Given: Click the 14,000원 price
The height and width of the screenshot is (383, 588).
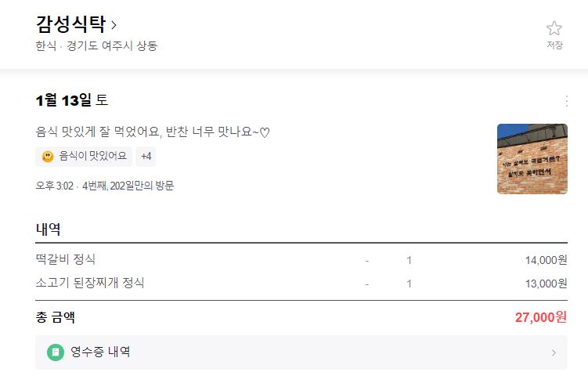Looking at the screenshot, I should click(x=546, y=260).
